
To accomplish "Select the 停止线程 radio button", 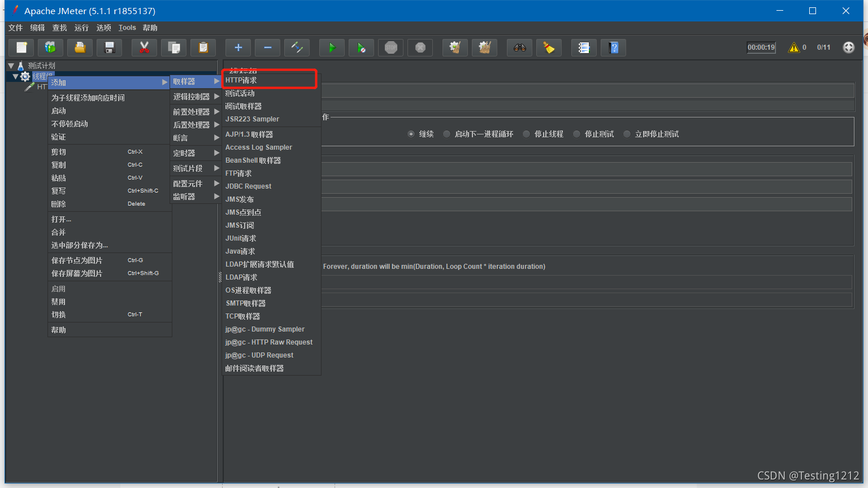I will 526,134.
